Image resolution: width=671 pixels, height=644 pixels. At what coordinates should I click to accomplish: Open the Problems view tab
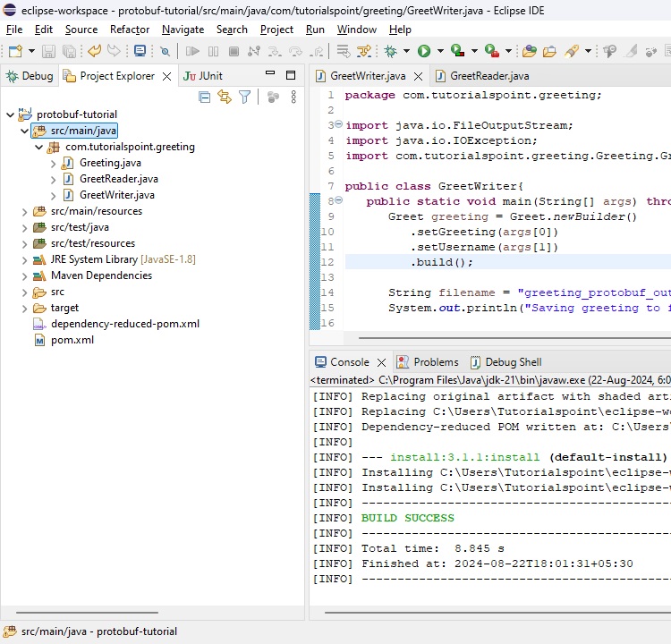click(x=436, y=362)
